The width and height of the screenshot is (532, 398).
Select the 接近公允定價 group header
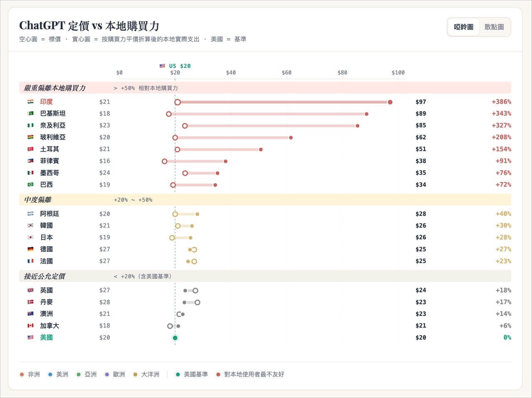pyautogui.click(x=265, y=276)
